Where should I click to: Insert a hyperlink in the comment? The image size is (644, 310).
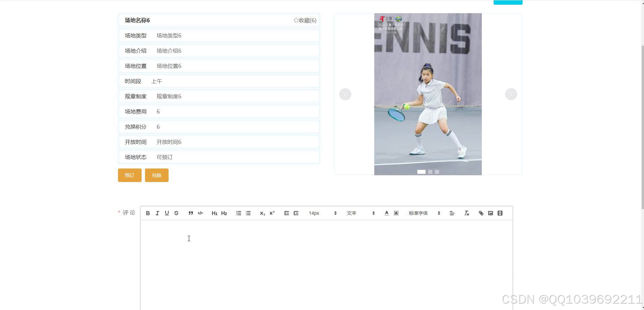(481, 213)
